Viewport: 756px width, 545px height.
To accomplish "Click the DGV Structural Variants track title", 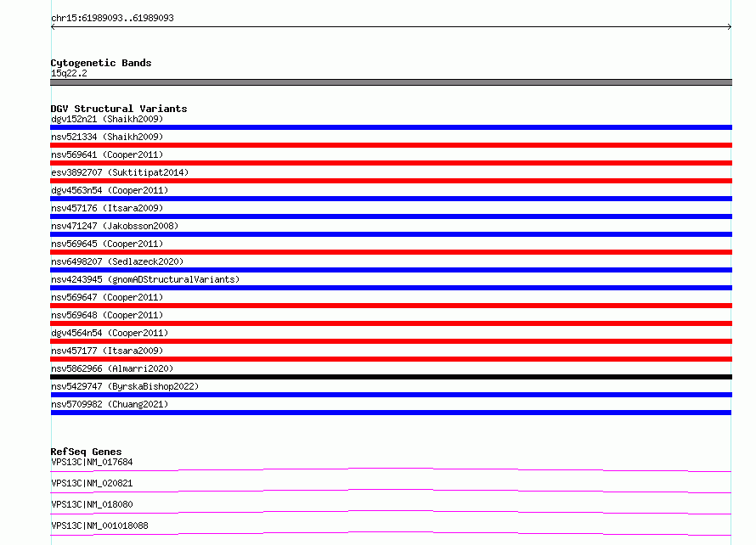I will point(119,109).
